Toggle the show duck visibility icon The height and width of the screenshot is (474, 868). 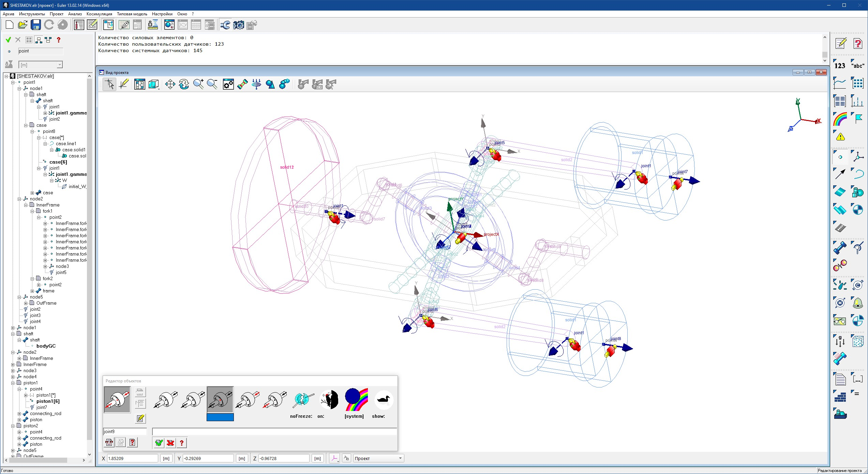click(x=383, y=399)
